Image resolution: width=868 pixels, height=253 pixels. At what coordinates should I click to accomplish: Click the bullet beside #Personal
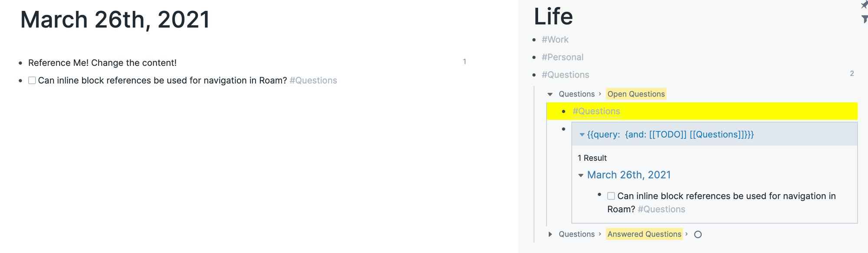coord(534,57)
